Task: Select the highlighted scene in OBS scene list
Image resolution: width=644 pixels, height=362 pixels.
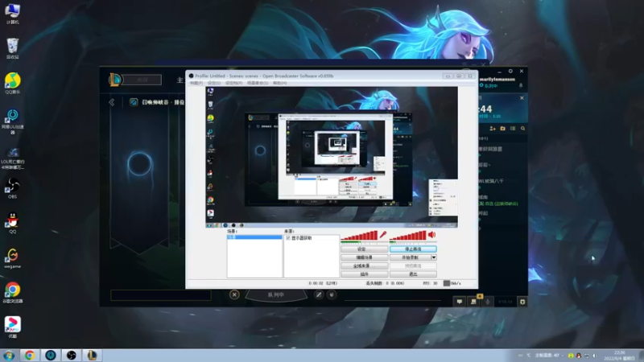Action: pos(254,237)
